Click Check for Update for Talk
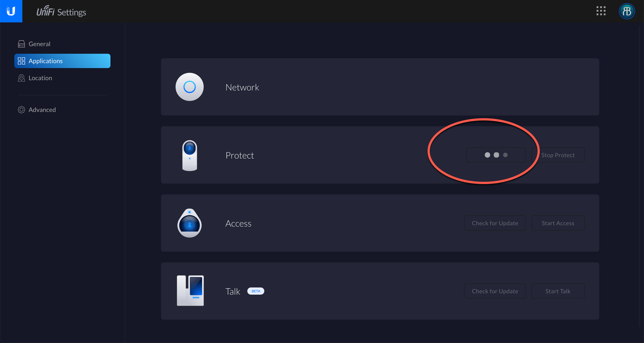The width and height of the screenshot is (644, 343). coord(495,291)
